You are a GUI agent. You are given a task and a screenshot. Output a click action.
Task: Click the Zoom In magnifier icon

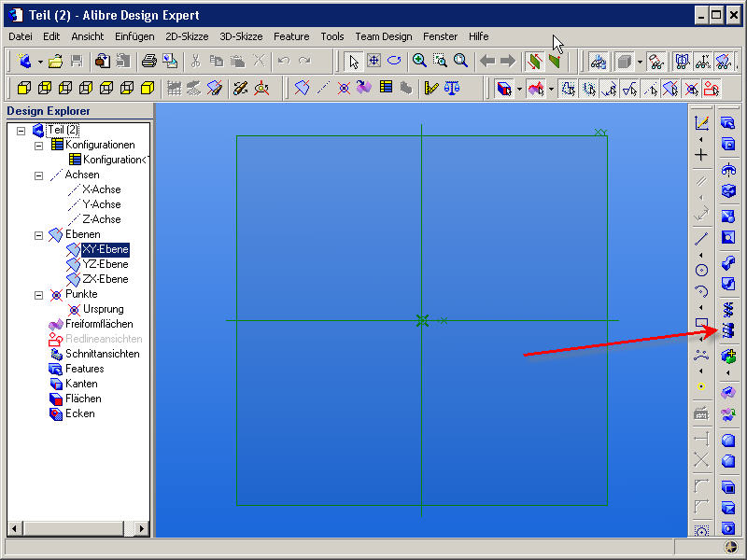tap(419, 61)
